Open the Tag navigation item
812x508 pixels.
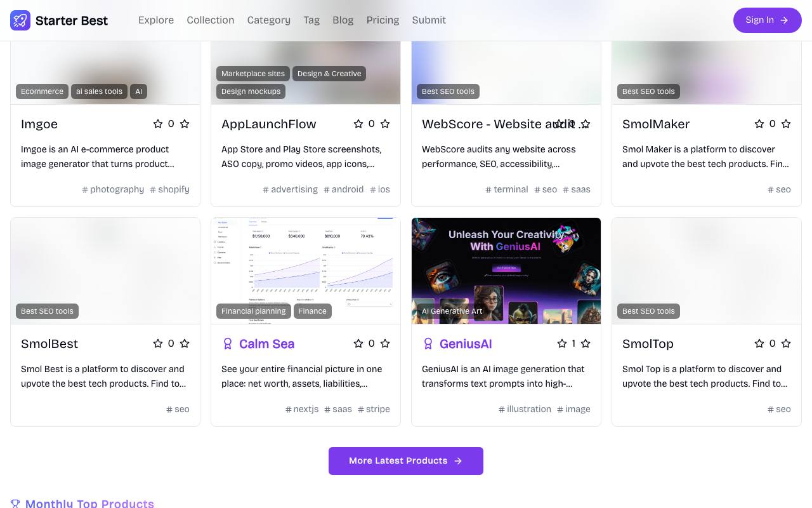click(311, 20)
